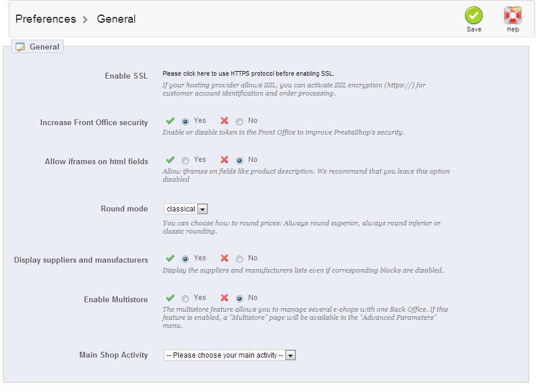Click General in the breadcrumb

click(x=116, y=19)
